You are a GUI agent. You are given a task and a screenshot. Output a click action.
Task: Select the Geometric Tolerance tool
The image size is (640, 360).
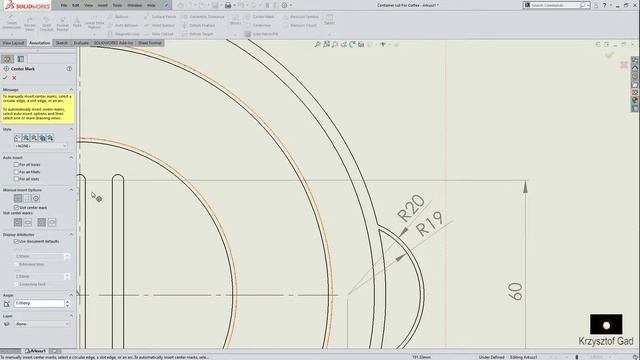pos(203,17)
